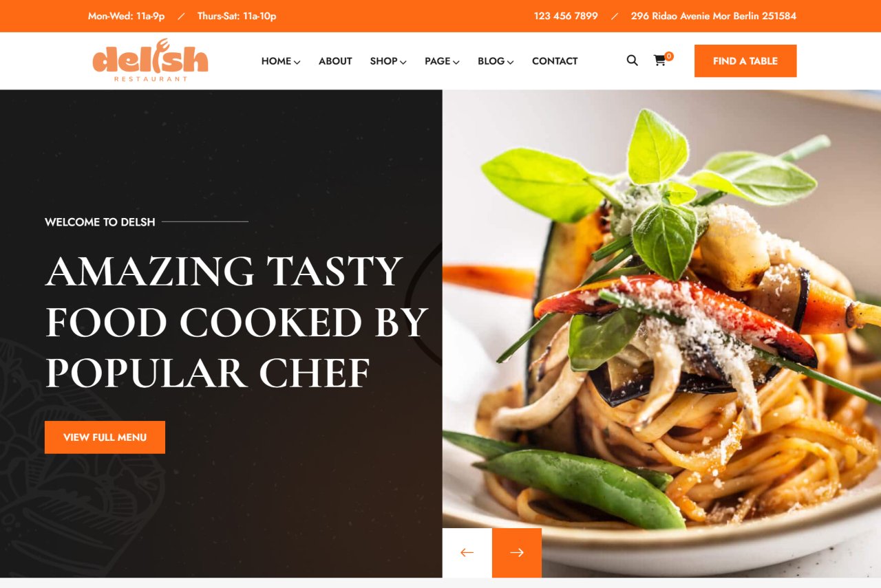The width and height of the screenshot is (881, 588).
Task: Click the View Full Menu button
Action: 105,437
